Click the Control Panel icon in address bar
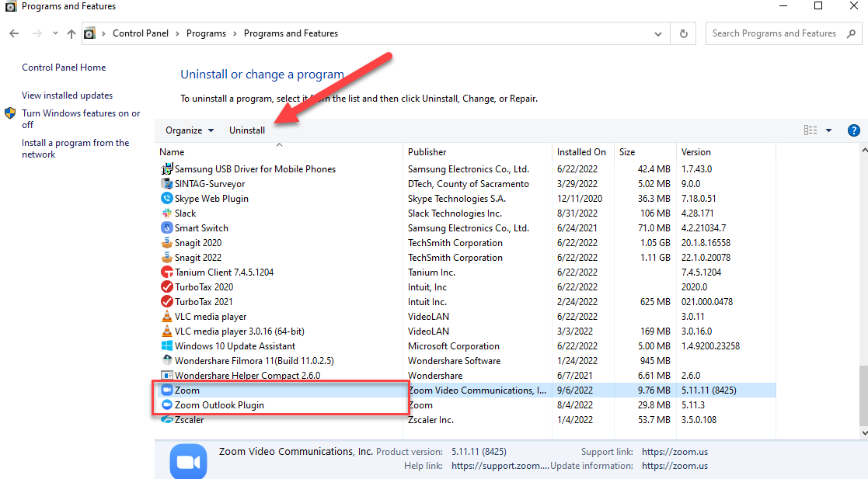The height and width of the screenshot is (479, 868). tap(89, 33)
